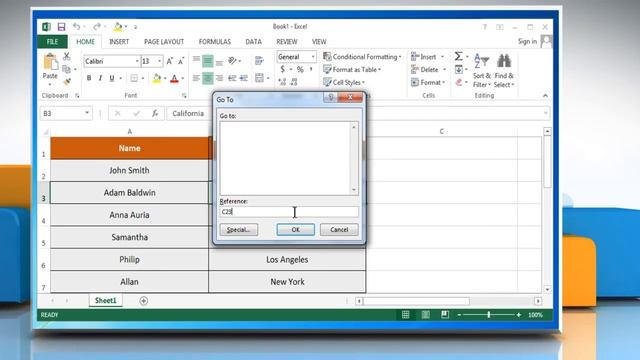Apply the fill color bucket
The height and width of the screenshot is (360, 640).
coord(157,78)
